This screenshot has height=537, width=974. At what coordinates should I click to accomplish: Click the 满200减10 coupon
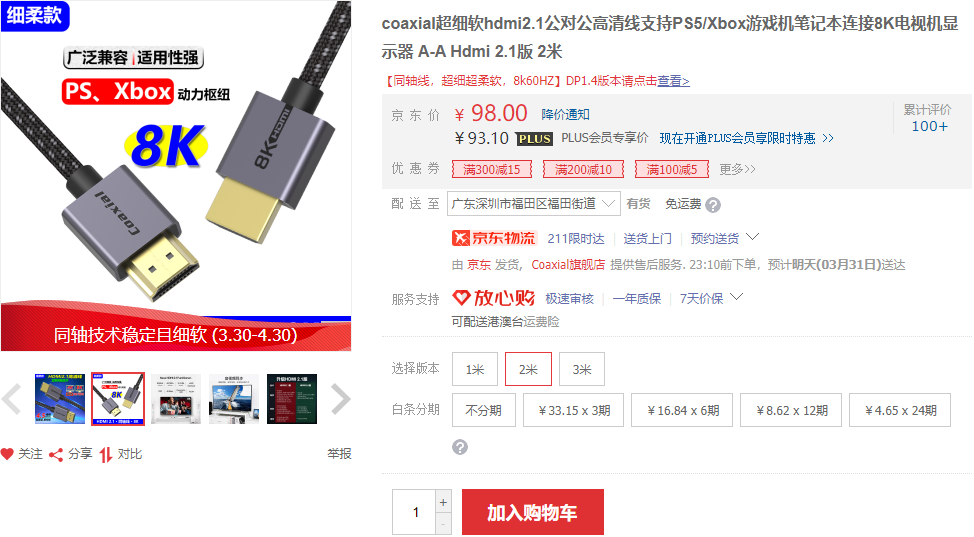click(583, 169)
